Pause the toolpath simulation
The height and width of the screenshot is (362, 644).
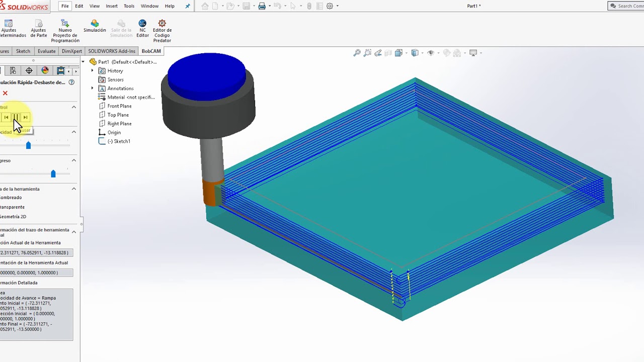[16, 117]
